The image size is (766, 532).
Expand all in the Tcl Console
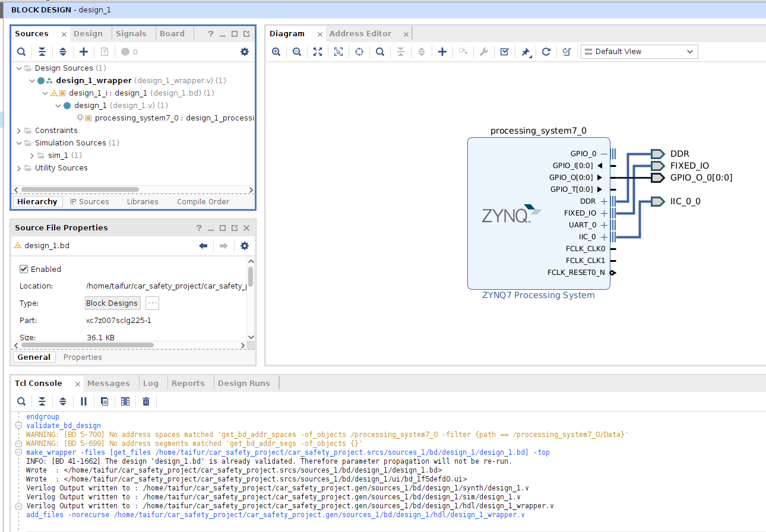tap(63, 401)
